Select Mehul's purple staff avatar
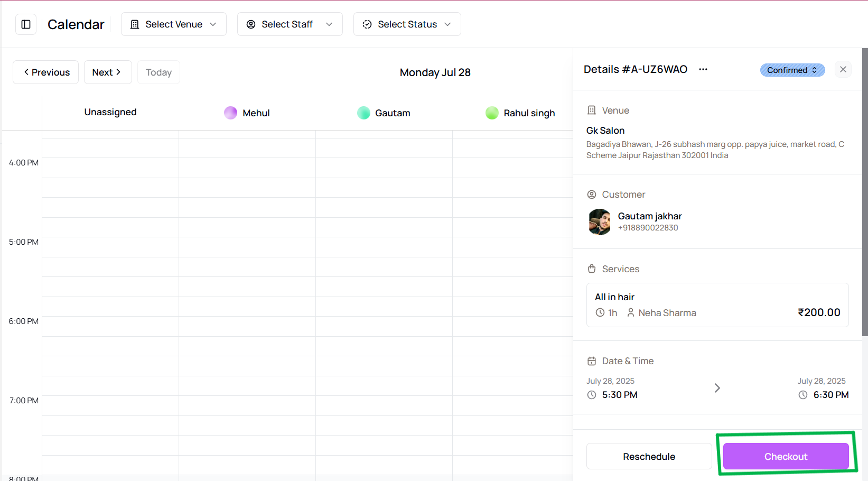This screenshot has height=481, width=868. 231,113
